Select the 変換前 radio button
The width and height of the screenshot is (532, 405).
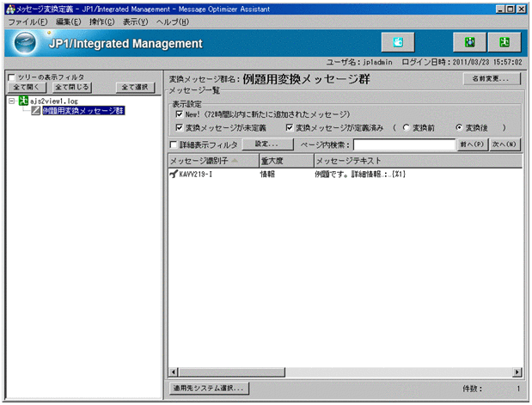407,127
